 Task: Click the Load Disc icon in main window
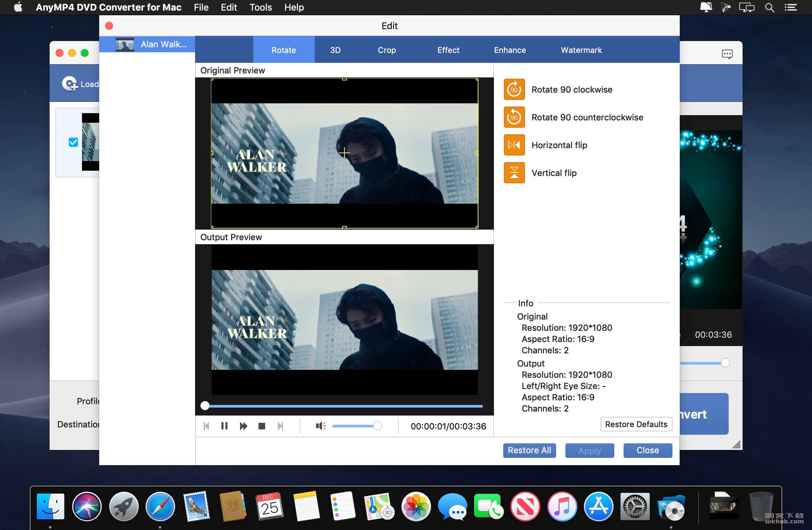pos(70,84)
